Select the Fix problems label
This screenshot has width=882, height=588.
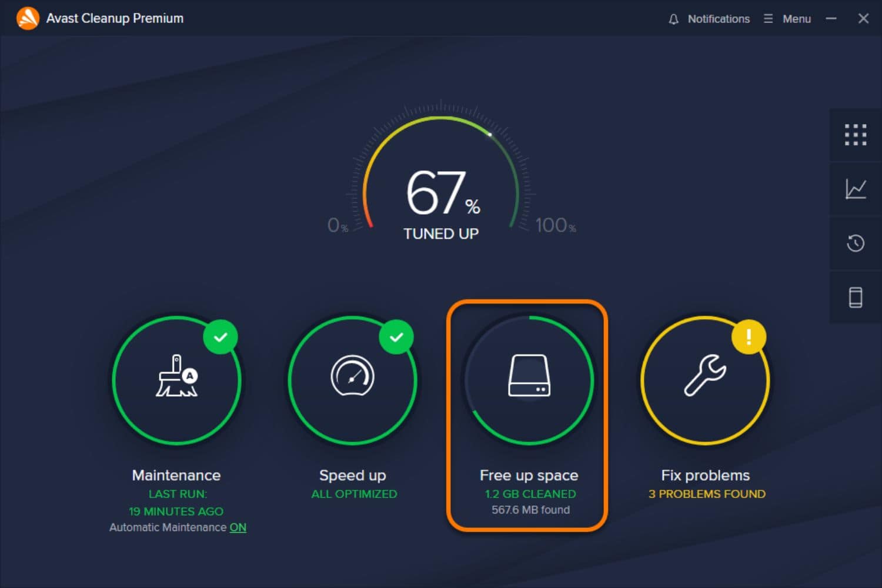pos(706,476)
